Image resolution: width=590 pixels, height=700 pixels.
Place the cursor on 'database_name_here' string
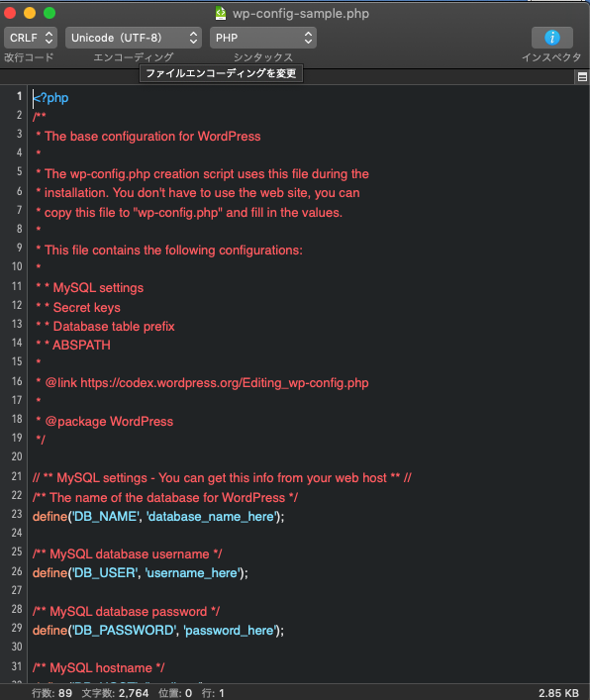(x=212, y=516)
